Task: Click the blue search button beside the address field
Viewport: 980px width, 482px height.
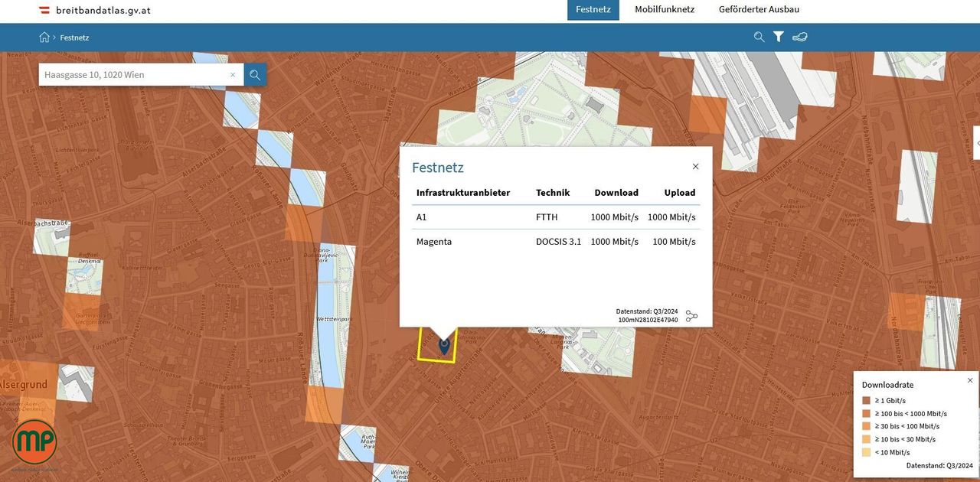Action: tap(255, 75)
